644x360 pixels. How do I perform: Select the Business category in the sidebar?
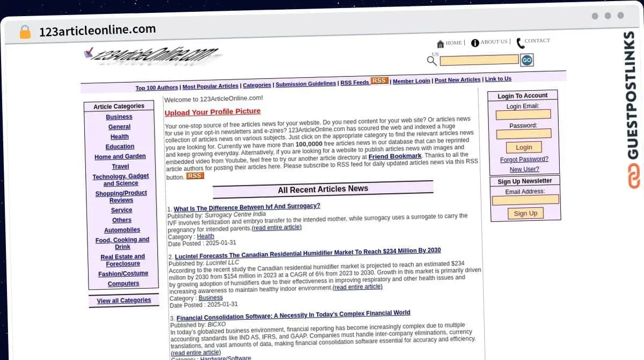pyautogui.click(x=119, y=117)
